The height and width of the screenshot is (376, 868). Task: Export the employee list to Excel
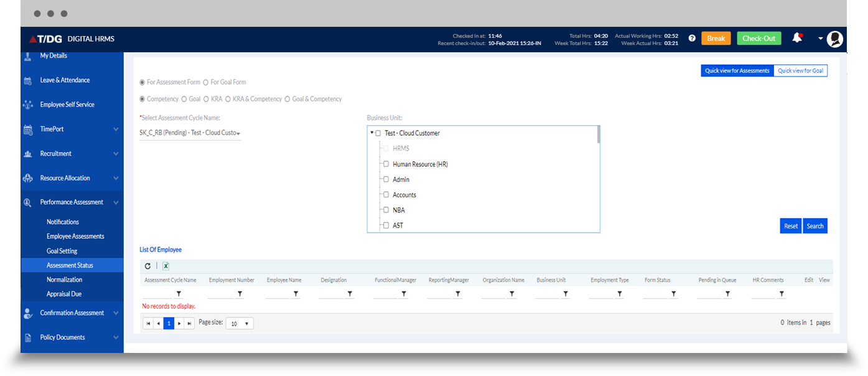pos(166,266)
